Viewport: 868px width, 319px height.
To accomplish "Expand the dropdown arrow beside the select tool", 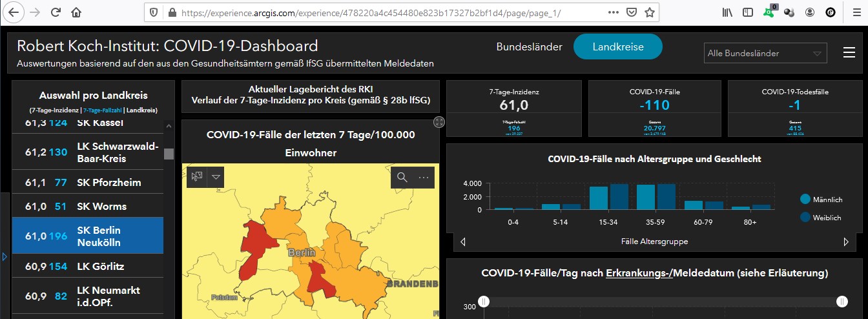I will pos(216,176).
